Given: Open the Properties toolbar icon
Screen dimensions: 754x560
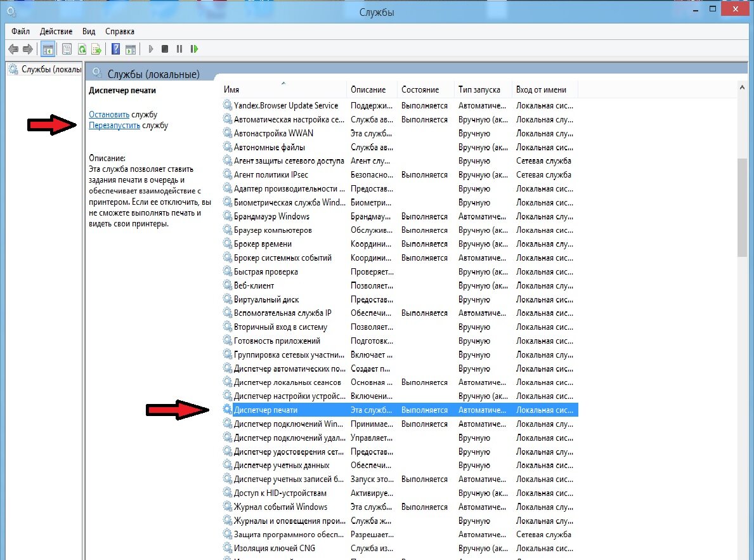Looking at the screenshot, I should point(67,49).
